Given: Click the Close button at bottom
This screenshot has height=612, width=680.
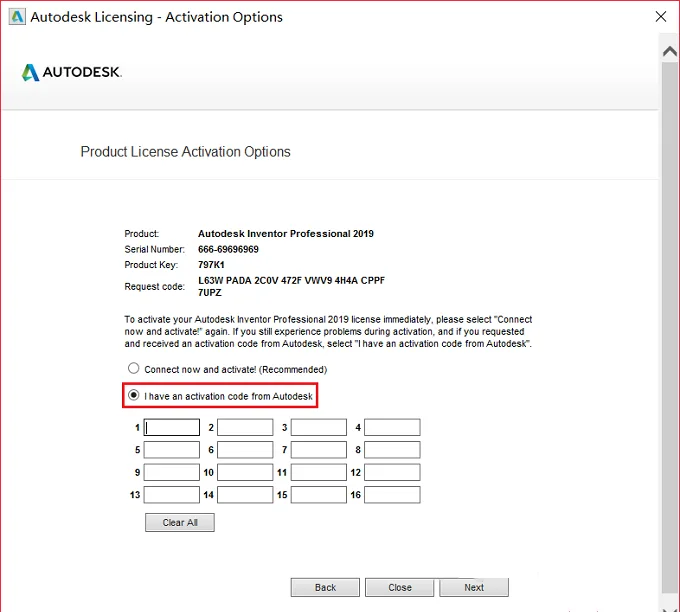Looking at the screenshot, I should 399,587.
